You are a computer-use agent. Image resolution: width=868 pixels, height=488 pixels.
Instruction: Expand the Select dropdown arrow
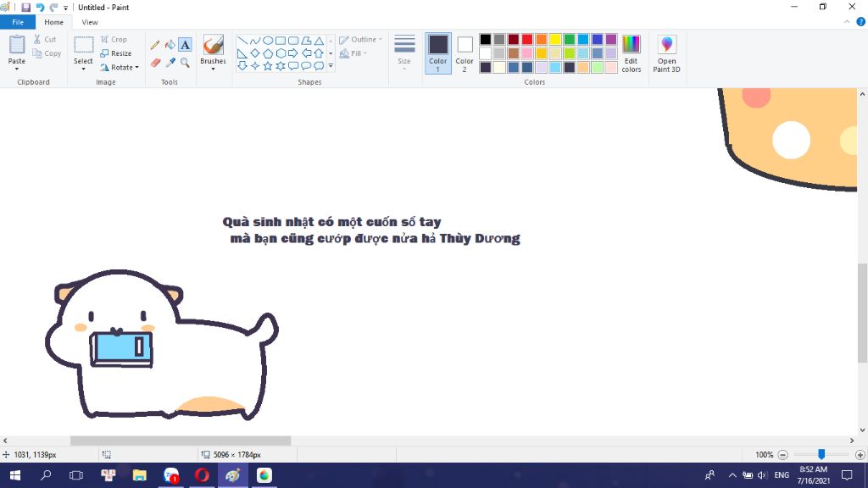coord(84,69)
